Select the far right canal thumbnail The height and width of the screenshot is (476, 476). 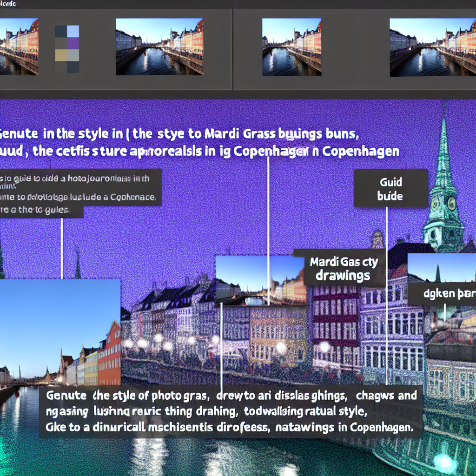[432, 46]
